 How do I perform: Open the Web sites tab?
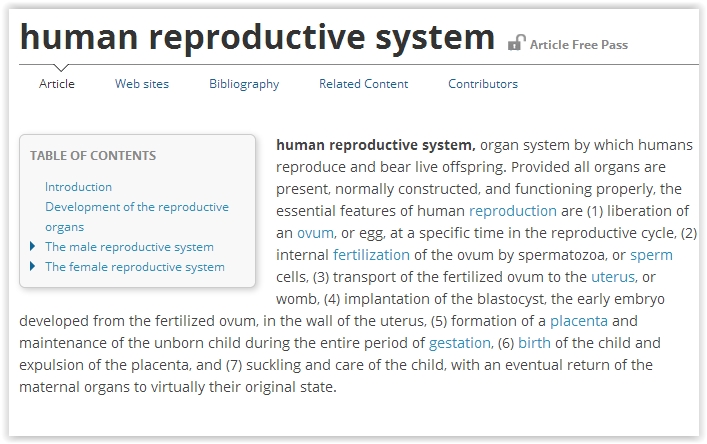[x=142, y=84]
